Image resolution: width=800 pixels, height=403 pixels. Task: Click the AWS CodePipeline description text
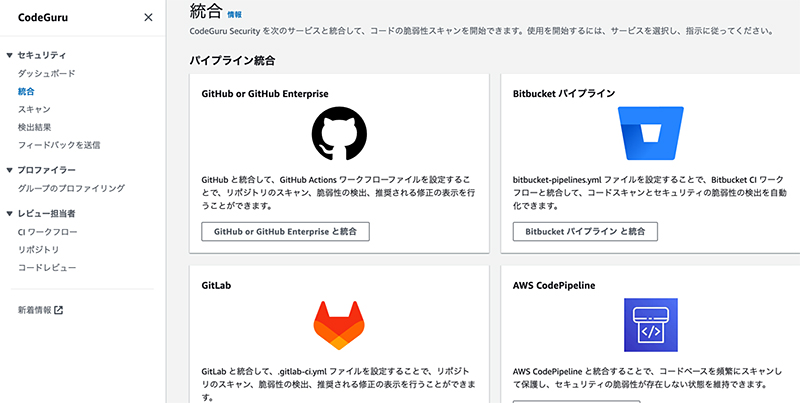(647, 378)
